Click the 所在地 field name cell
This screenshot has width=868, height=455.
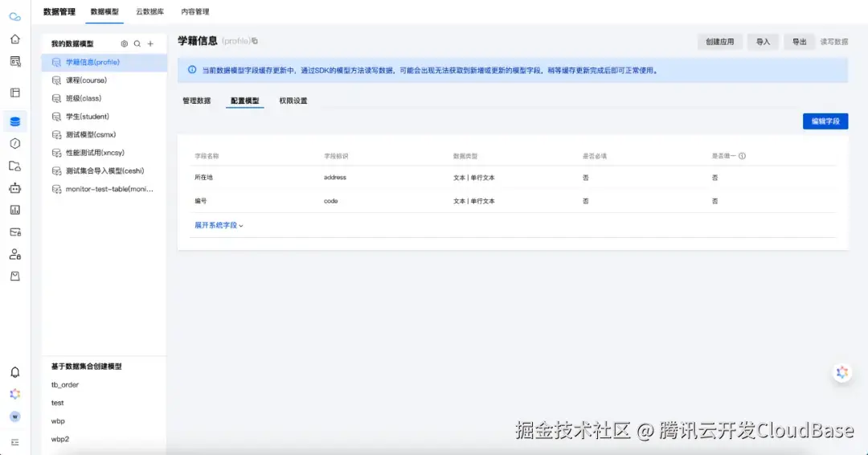click(203, 178)
